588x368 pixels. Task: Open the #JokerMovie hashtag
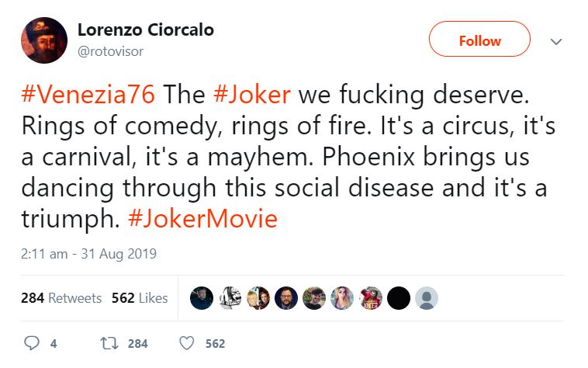point(203,219)
